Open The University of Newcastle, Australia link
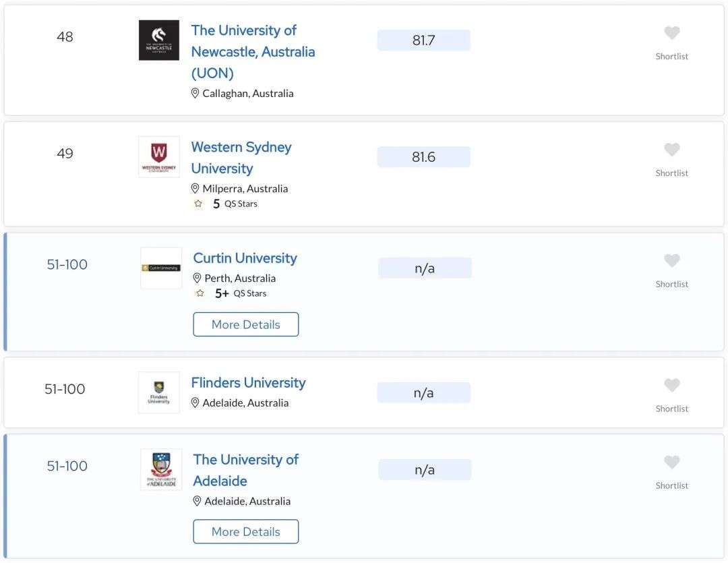 pyautogui.click(x=253, y=51)
